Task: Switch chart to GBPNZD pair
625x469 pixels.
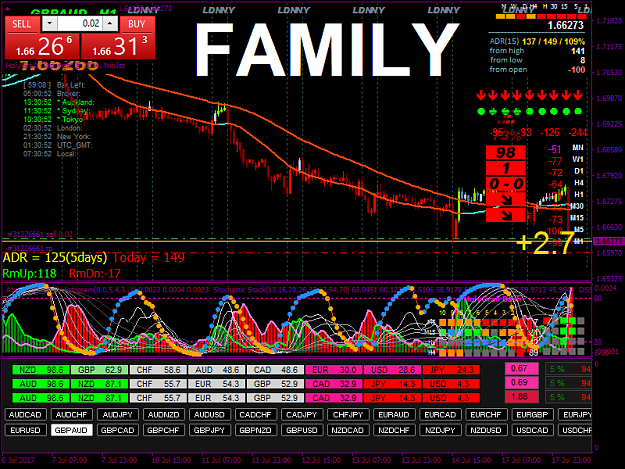Action: pos(256,430)
